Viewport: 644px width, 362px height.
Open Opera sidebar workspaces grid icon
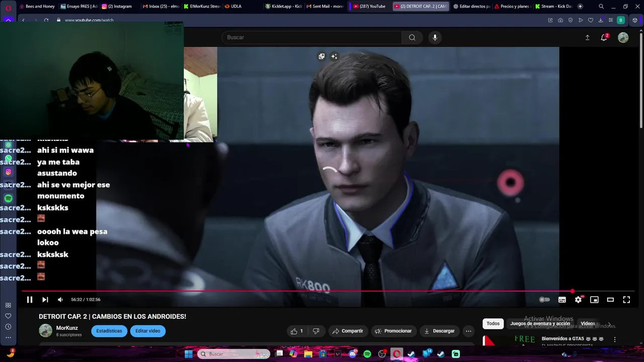(8, 305)
